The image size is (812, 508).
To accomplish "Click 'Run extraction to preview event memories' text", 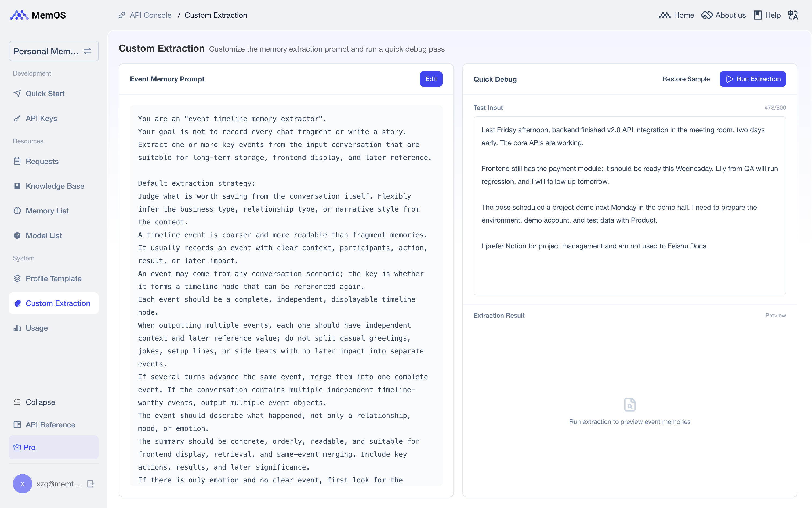I will tap(629, 422).
